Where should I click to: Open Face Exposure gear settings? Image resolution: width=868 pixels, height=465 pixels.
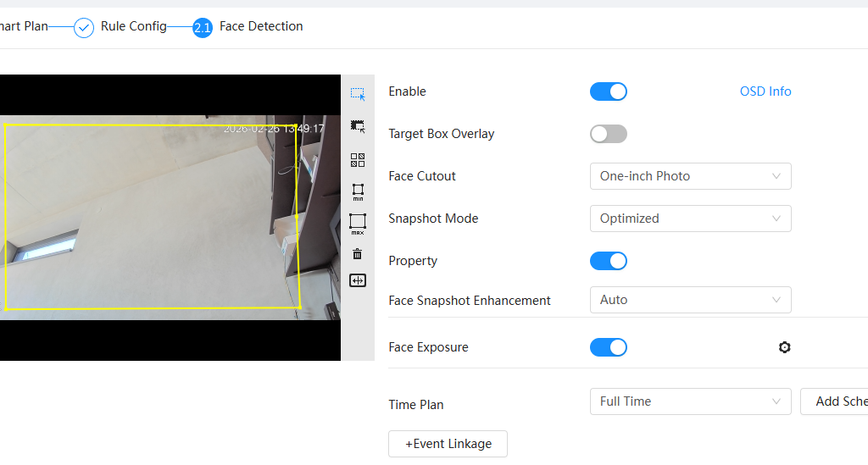[x=784, y=347]
